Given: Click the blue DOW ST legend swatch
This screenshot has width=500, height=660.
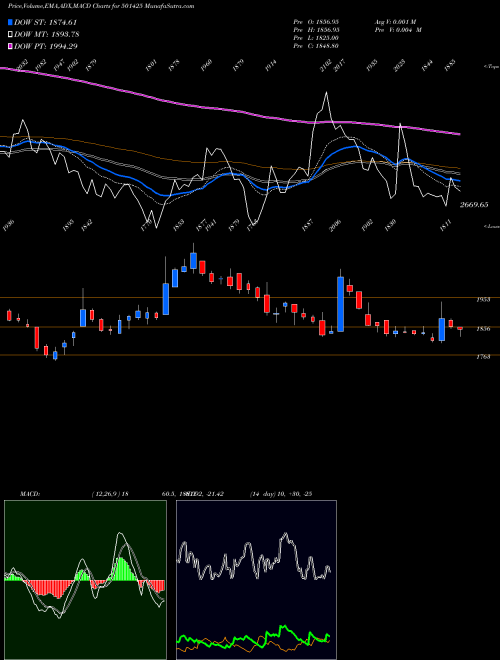Looking at the screenshot, I should coord(10,22).
